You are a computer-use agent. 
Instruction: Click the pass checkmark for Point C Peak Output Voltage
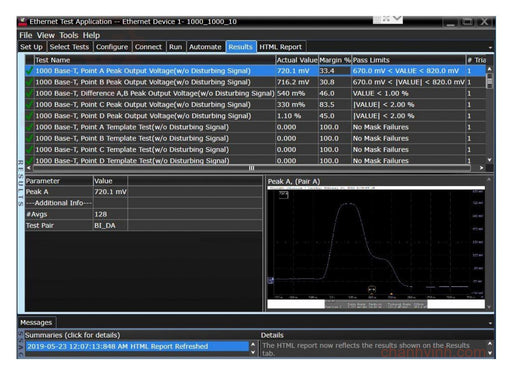coord(30,104)
